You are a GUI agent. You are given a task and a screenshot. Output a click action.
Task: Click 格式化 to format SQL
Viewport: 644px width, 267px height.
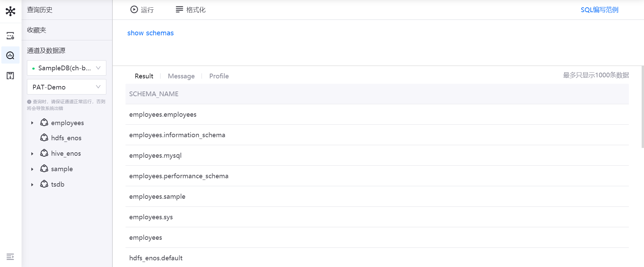196,10
